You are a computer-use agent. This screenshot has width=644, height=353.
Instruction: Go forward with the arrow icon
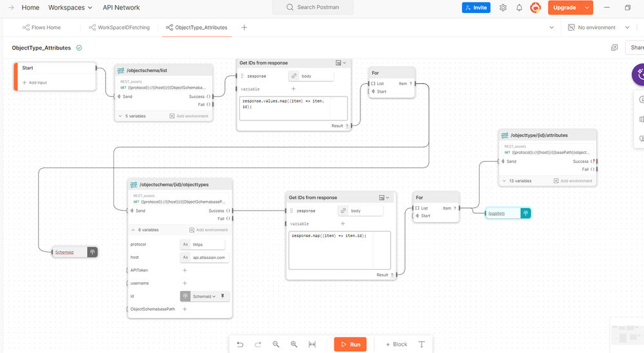[11, 7]
